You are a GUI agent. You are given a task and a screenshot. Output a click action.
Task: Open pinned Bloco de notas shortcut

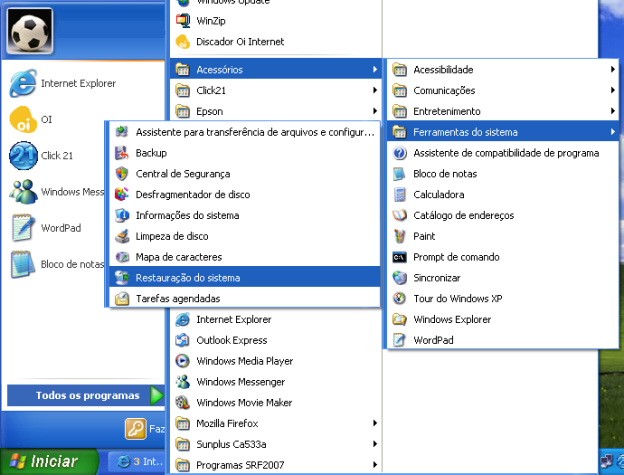57,264
